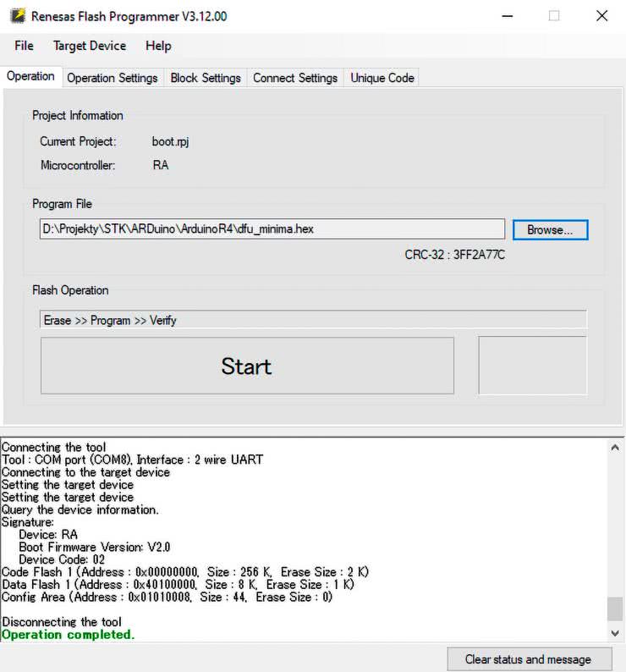
Task: Minimize the Flash Programmer window
Action: (507, 16)
